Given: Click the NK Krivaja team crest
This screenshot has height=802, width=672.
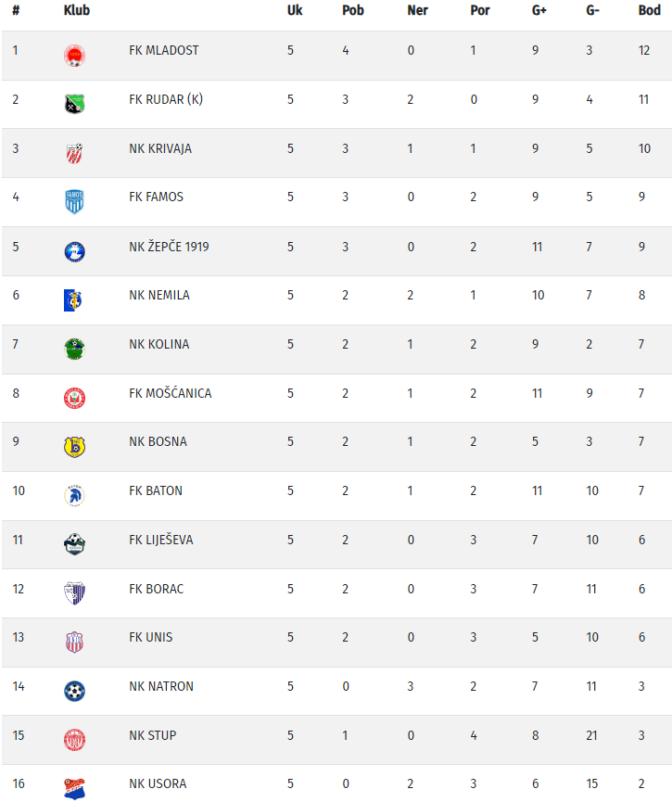Looking at the screenshot, I should [74, 153].
